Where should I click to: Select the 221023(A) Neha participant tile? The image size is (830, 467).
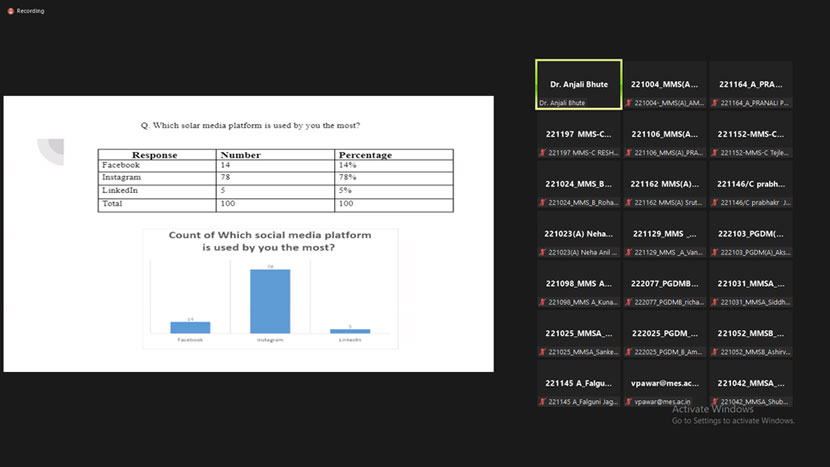tap(578, 234)
